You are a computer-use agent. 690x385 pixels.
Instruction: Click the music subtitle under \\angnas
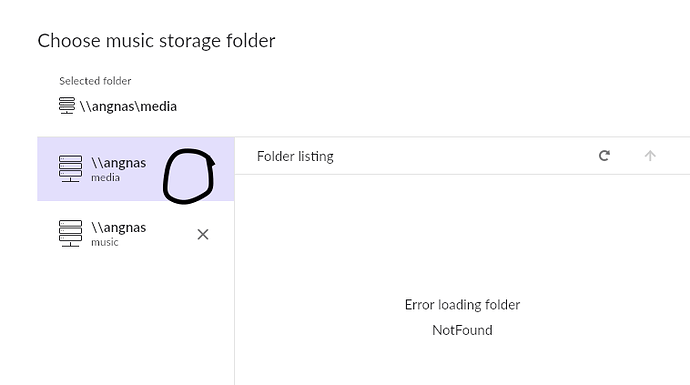(105, 242)
